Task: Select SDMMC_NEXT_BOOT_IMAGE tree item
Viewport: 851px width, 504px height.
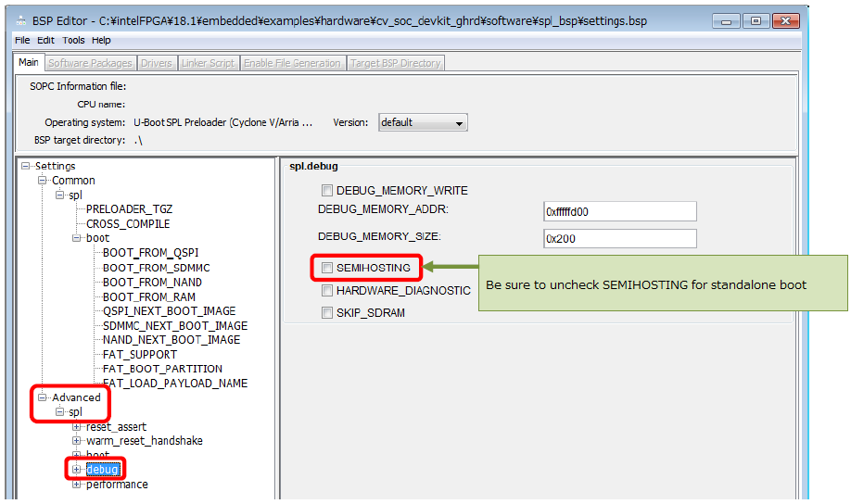Action: (x=175, y=325)
